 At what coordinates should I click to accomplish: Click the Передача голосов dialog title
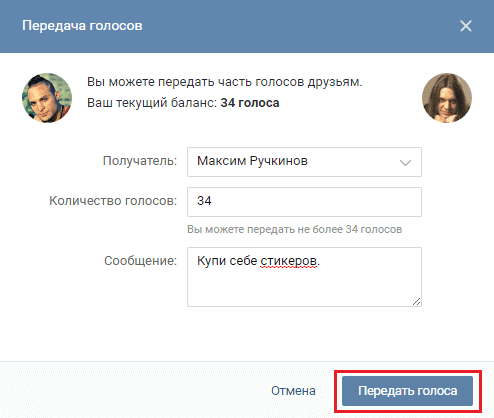click(82, 26)
